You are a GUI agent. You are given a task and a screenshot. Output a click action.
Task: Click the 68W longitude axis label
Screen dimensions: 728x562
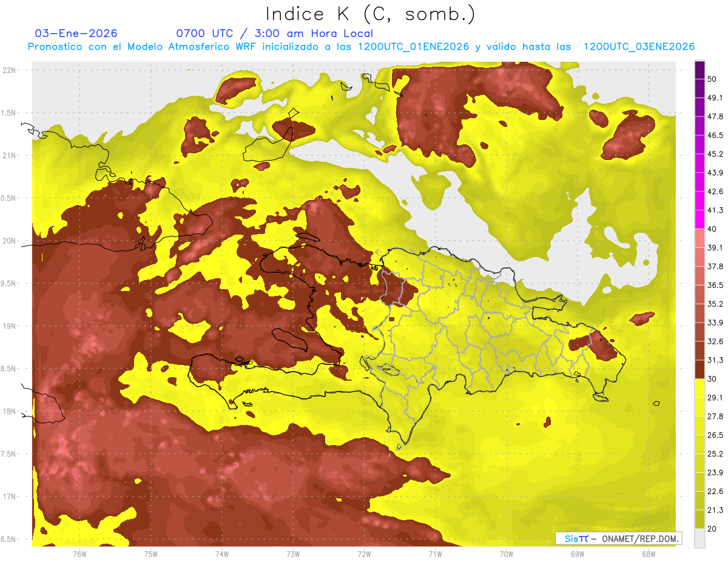coord(649,554)
